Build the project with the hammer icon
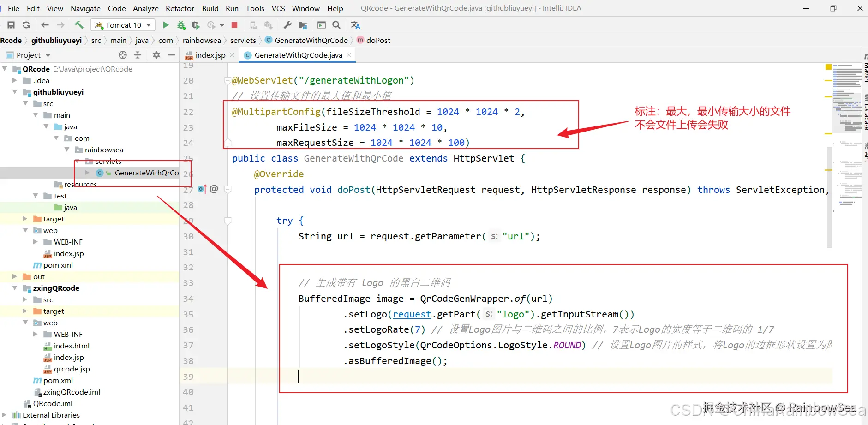The image size is (868, 425). 79,25
